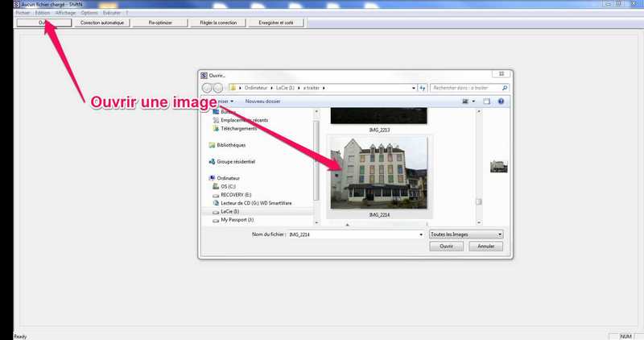Open the Affichage menu

coord(65,13)
